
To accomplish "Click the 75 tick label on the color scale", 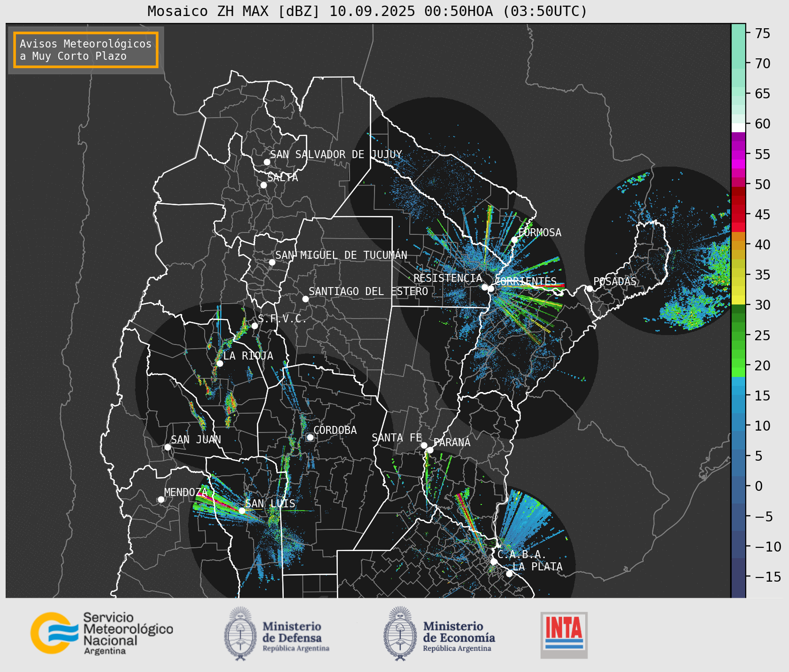I will pos(763,33).
